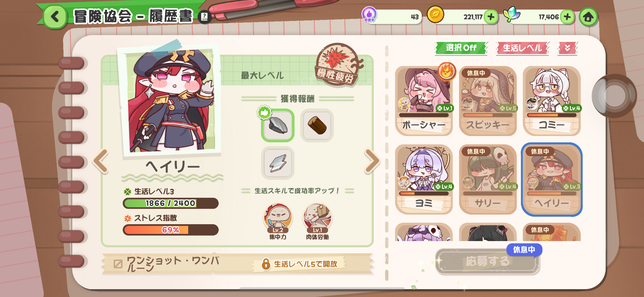Select the stone ore reward item
This screenshot has width=644, height=297.
tap(278, 125)
